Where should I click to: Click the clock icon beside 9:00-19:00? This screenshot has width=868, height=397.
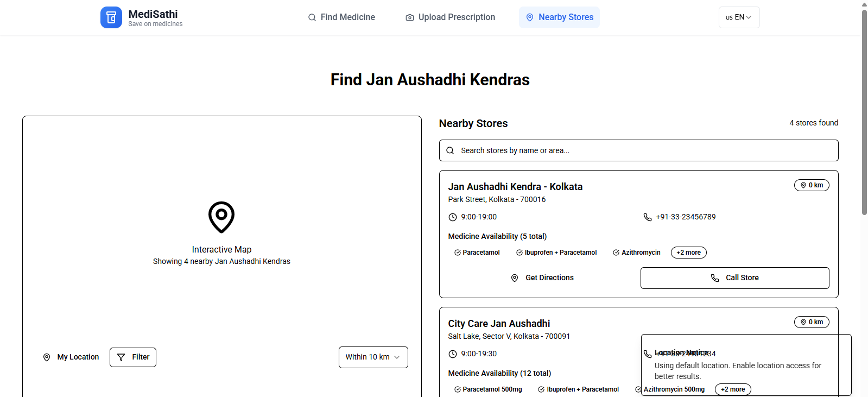pyautogui.click(x=453, y=217)
